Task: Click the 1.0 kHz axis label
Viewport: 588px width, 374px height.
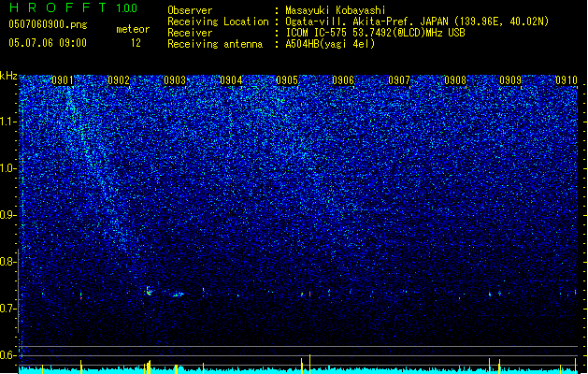Action: pyautogui.click(x=8, y=168)
